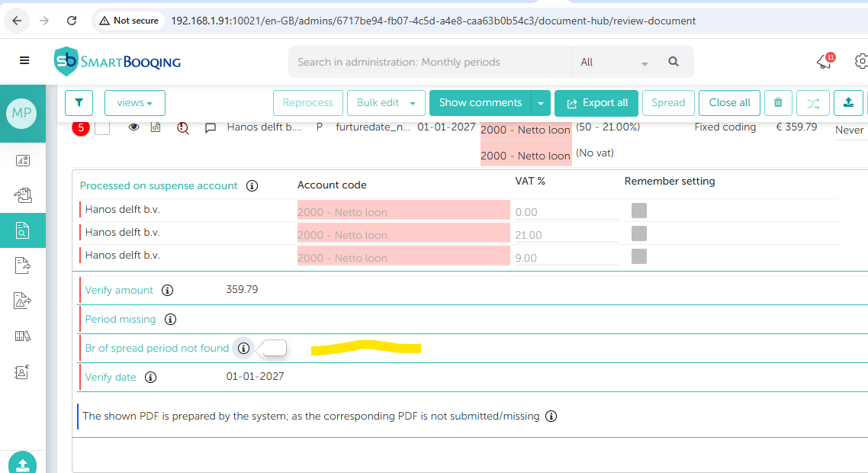The image size is (868, 473).
Task: Open the review document sidebar icon
Action: click(22, 230)
